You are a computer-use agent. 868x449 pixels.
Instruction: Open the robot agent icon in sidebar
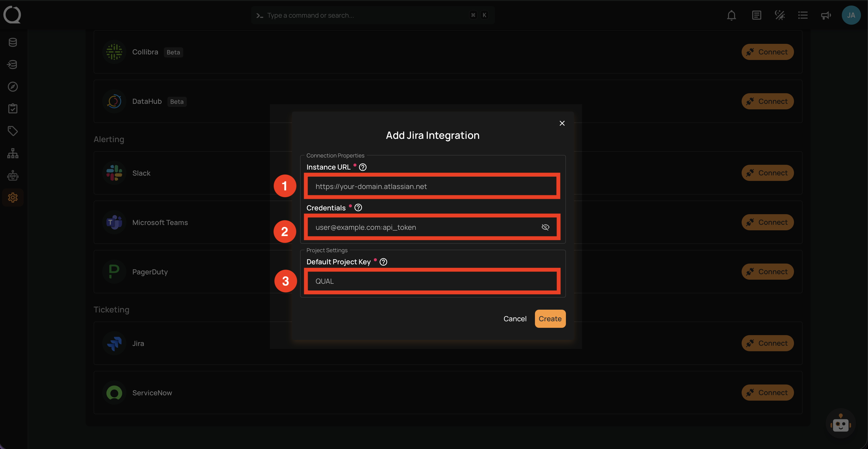(x=13, y=175)
